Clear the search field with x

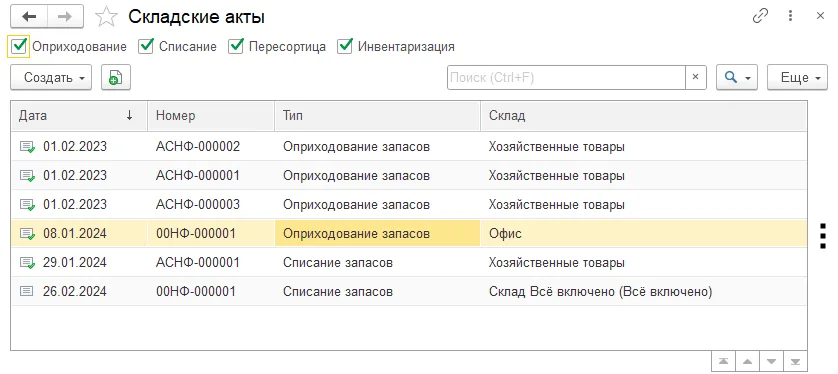click(695, 77)
